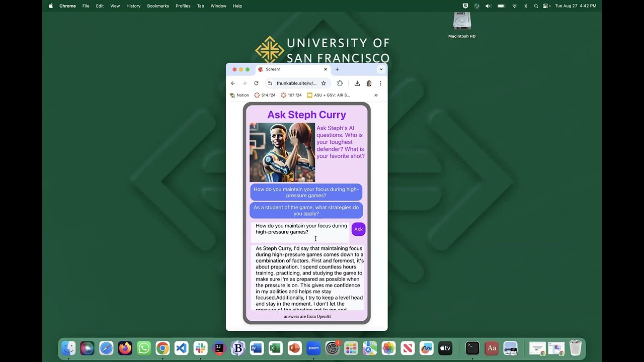Close the Screen1 tab
Viewport: 644px width, 362px height.
326,69
